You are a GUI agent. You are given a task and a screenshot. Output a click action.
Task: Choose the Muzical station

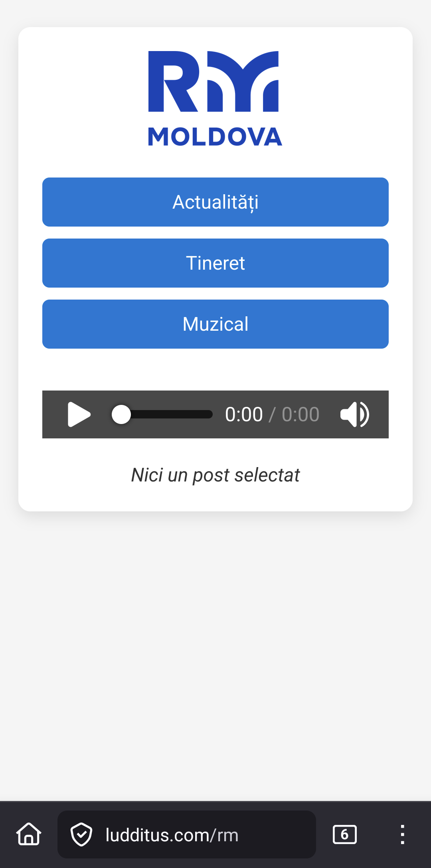coord(215,324)
